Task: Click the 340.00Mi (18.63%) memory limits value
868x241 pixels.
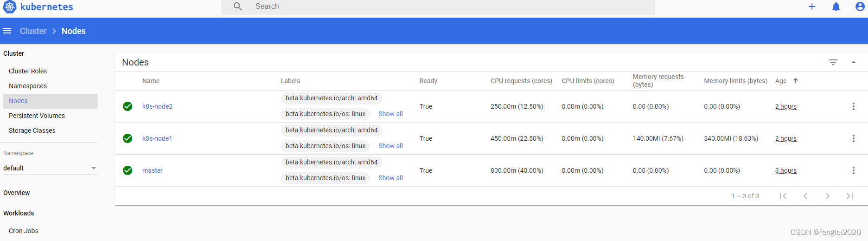Action: click(731, 138)
